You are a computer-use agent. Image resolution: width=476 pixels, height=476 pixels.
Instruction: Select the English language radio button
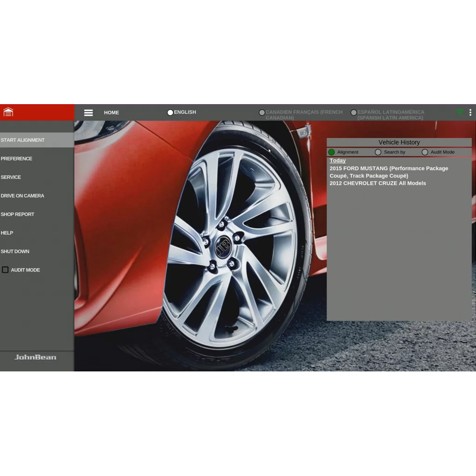click(170, 112)
